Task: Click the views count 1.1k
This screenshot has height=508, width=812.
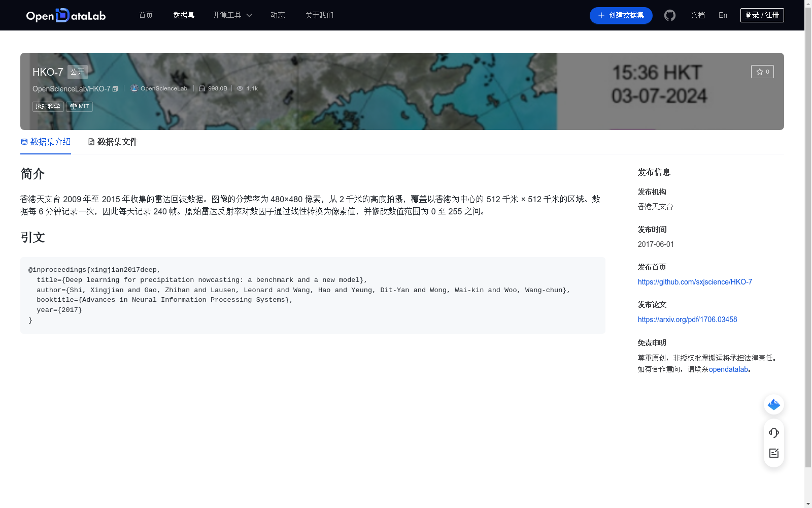Action: click(x=247, y=88)
